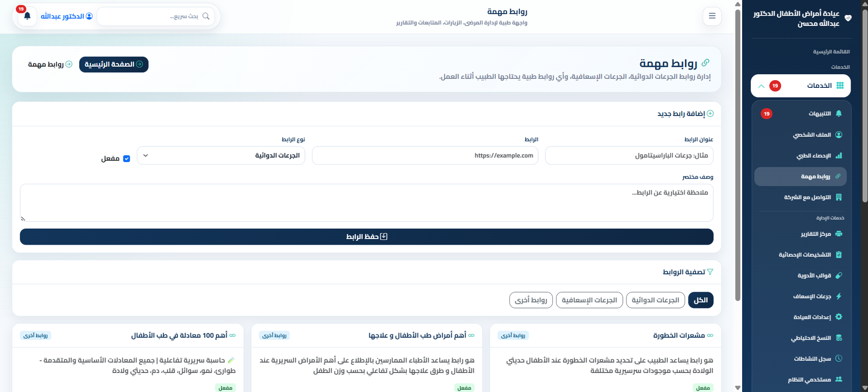Click link icon on أهم 100 معادلة card
The width and height of the screenshot is (868, 392).
point(232,336)
